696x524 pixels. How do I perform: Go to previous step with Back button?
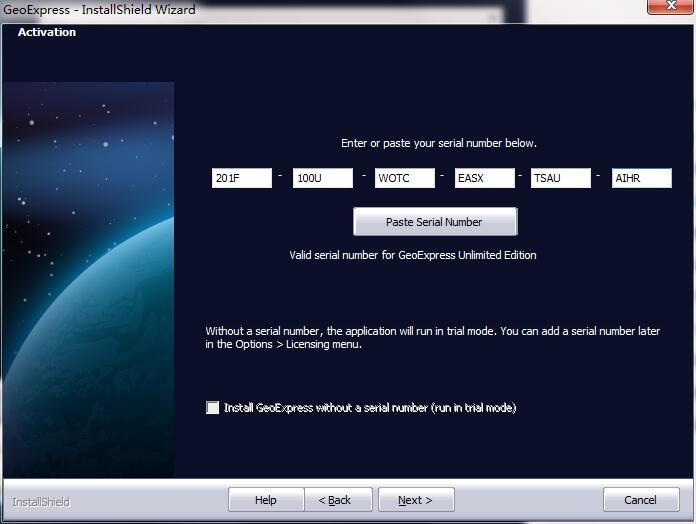click(338, 500)
